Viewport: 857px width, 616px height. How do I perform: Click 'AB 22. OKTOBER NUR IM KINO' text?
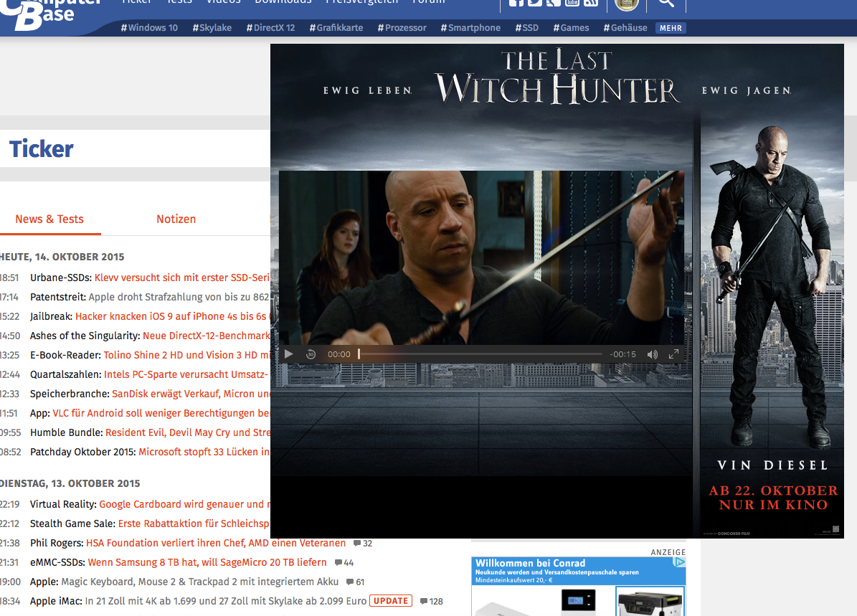point(773,498)
